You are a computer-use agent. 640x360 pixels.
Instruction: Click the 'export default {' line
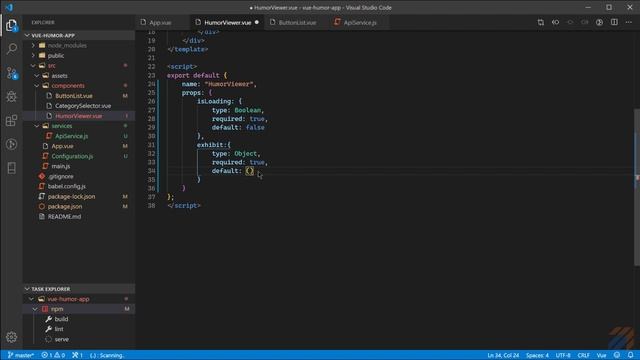tap(197, 76)
